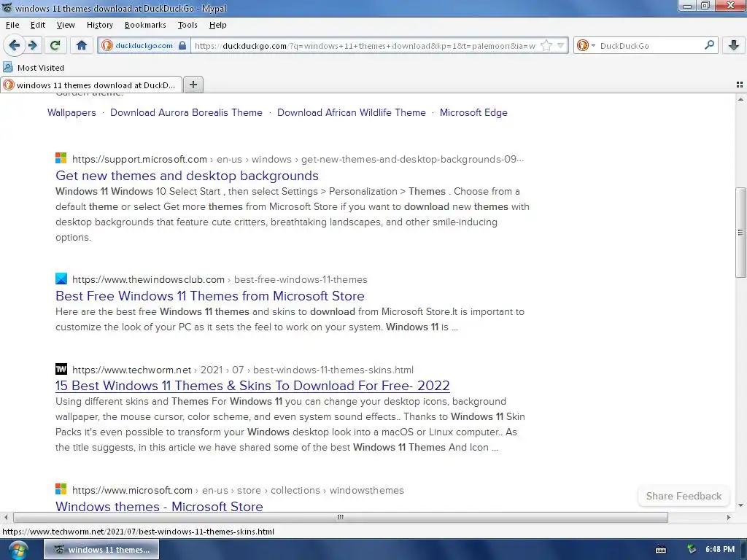Click the magnifier search go icon
The width and height of the screenshot is (747, 560).
tap(709, 45)
